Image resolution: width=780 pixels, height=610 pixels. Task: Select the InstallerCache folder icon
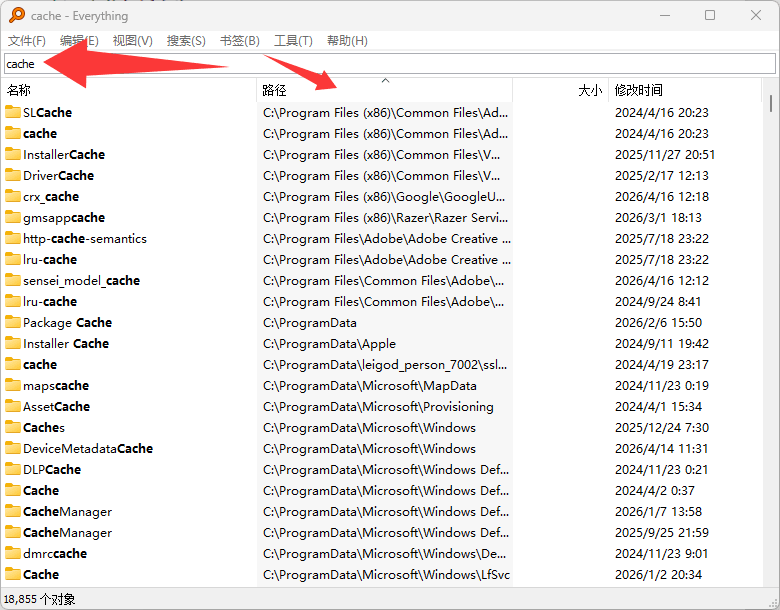13,154
